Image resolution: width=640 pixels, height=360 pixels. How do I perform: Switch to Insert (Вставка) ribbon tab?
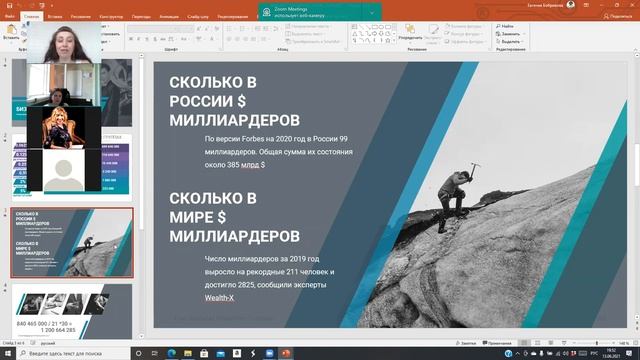tap(55, 17)
